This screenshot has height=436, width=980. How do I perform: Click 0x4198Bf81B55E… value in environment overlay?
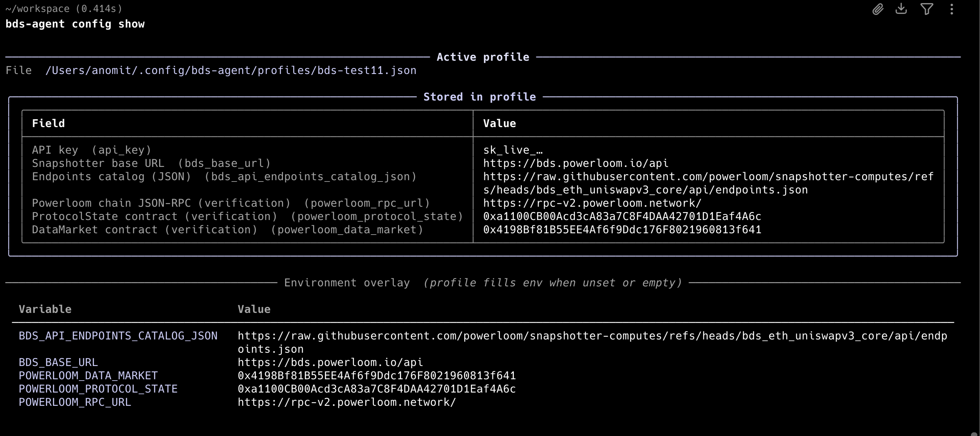tap(377, 376)
